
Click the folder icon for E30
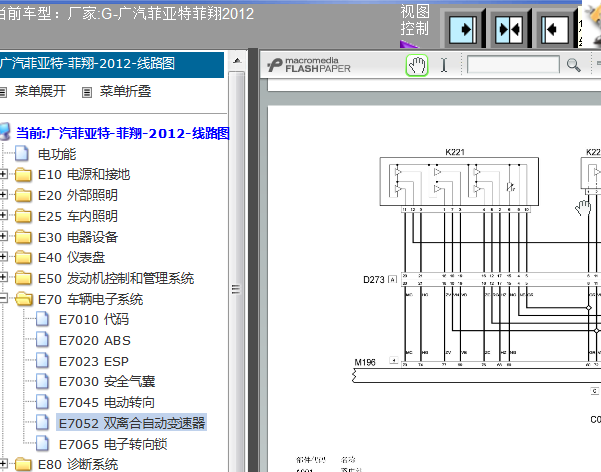23,237
